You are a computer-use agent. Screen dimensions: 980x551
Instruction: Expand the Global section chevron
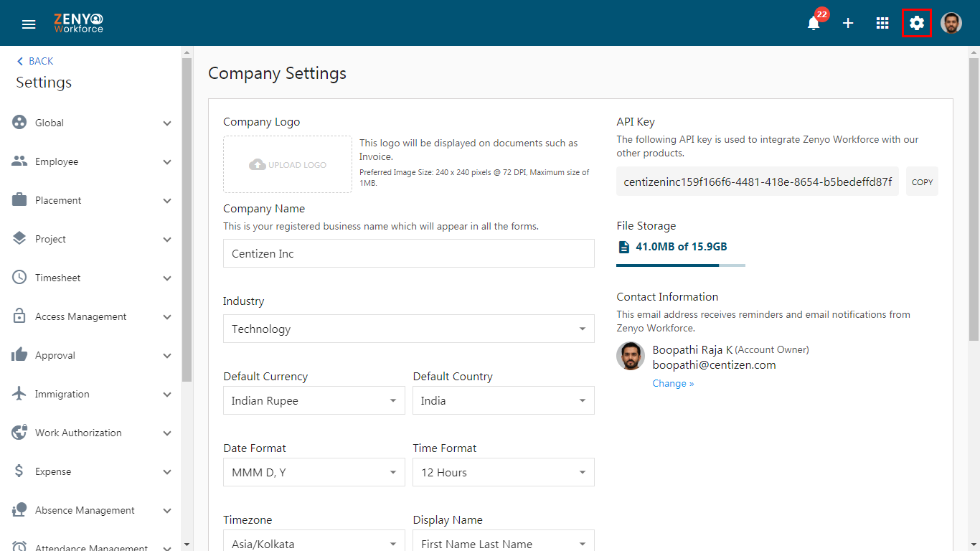tap(167, 123)
